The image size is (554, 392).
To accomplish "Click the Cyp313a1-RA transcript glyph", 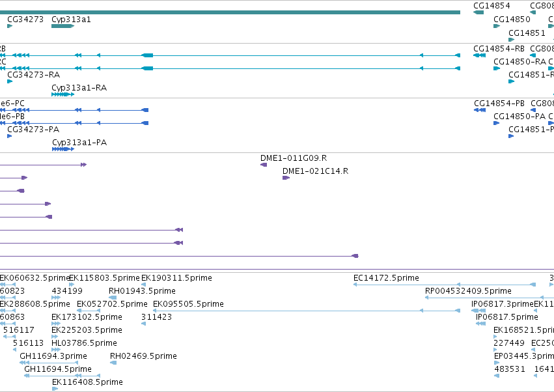I will (x=62, y=94).
